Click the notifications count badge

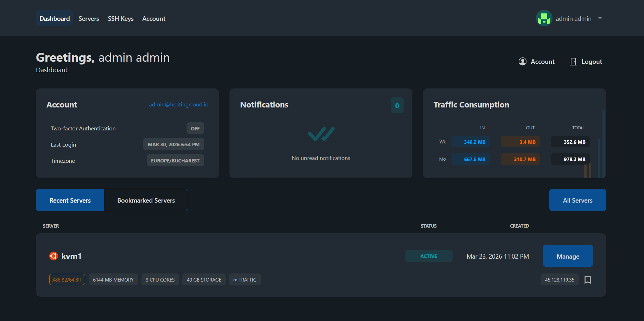click(x=397, y=105)
